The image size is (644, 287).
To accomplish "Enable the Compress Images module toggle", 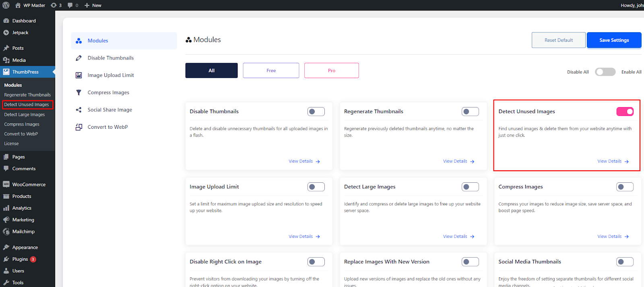I will tap(625, 187).
